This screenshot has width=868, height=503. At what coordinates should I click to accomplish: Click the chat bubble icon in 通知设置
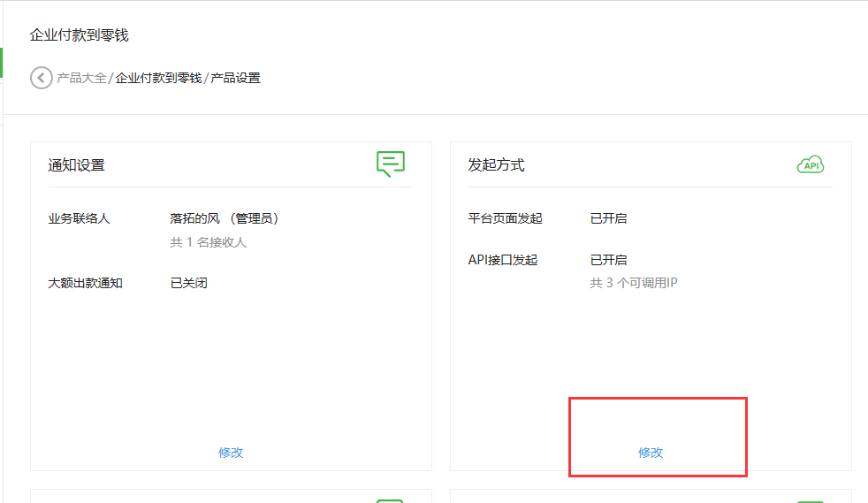point(391,164)
